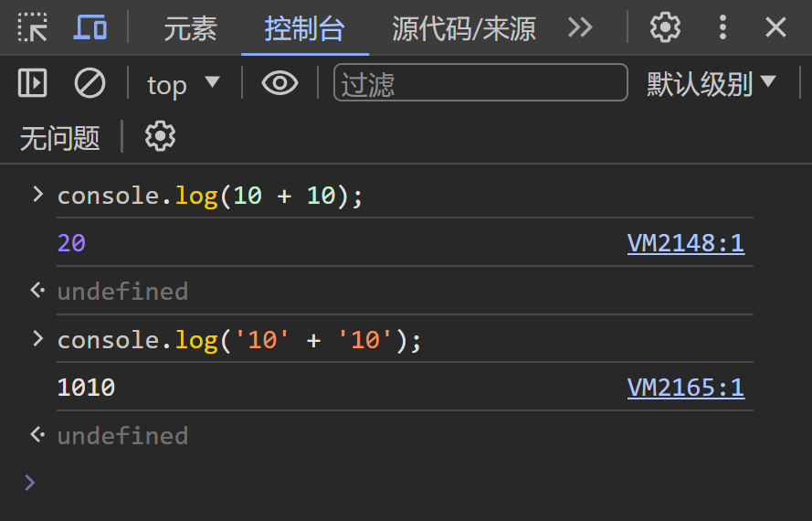Show more tabs with the double chevron

[x=580, y=28]
